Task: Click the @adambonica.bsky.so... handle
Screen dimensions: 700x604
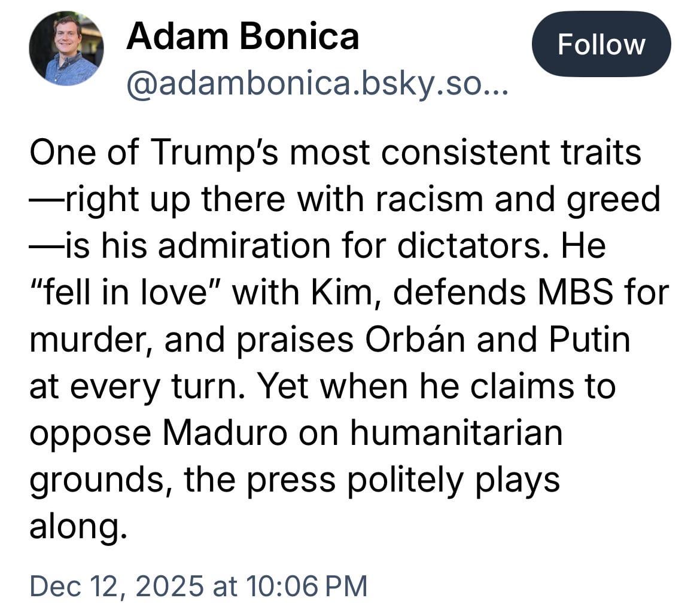Action: tap(317, 87)
